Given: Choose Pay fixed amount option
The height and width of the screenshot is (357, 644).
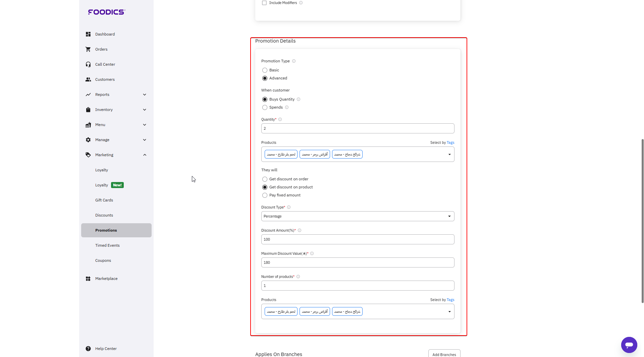Looking at the screenshot, I should [x=265, y=195].
